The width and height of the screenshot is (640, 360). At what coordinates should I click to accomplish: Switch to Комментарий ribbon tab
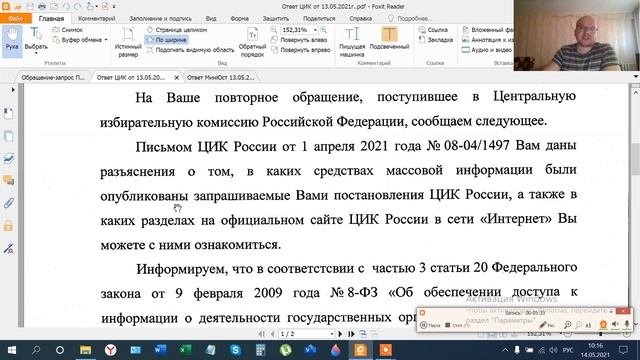pyautogui.click(x=97, y=18)
